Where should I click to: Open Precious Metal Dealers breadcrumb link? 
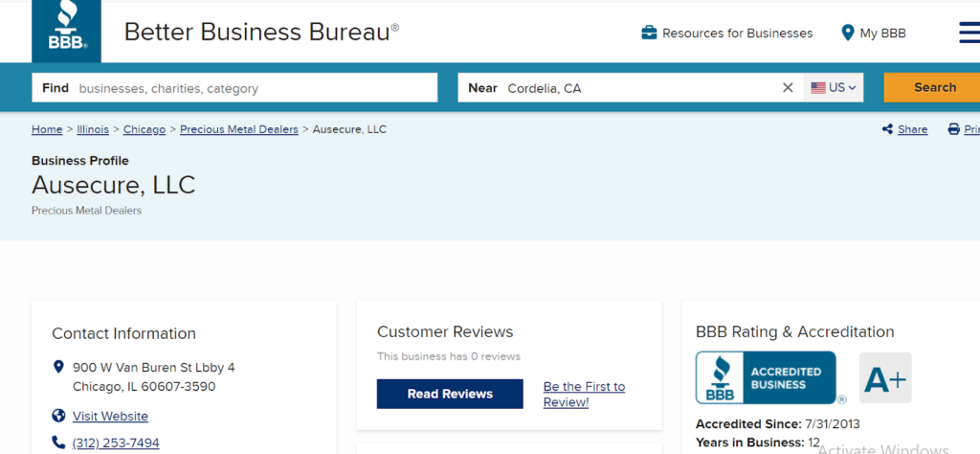click(x=238, y=129)
